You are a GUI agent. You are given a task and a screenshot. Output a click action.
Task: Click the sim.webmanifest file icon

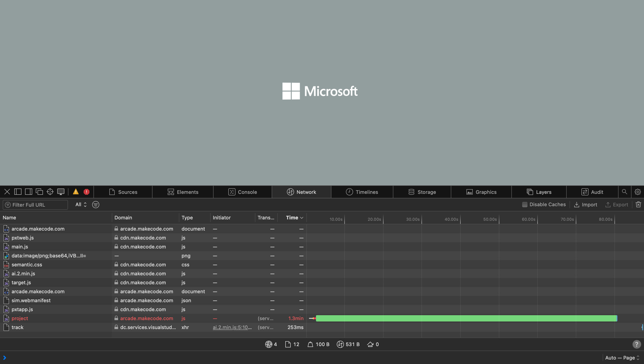(6, 300)
